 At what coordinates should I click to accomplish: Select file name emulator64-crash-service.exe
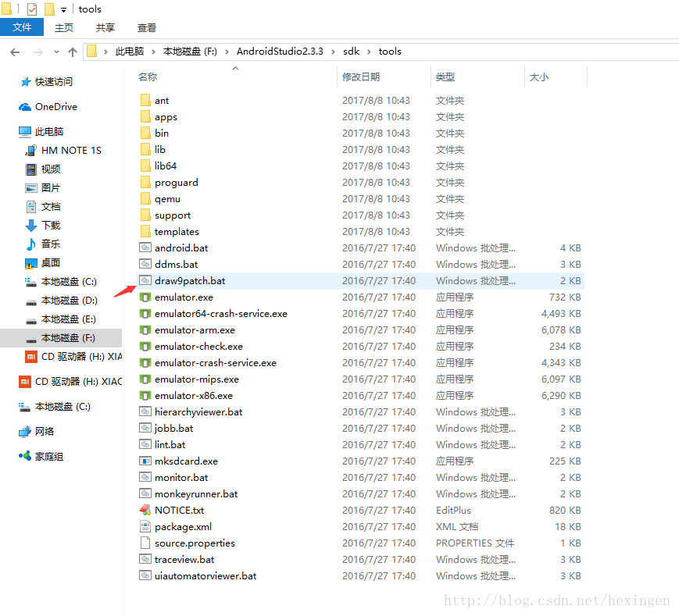pos(221,314)
